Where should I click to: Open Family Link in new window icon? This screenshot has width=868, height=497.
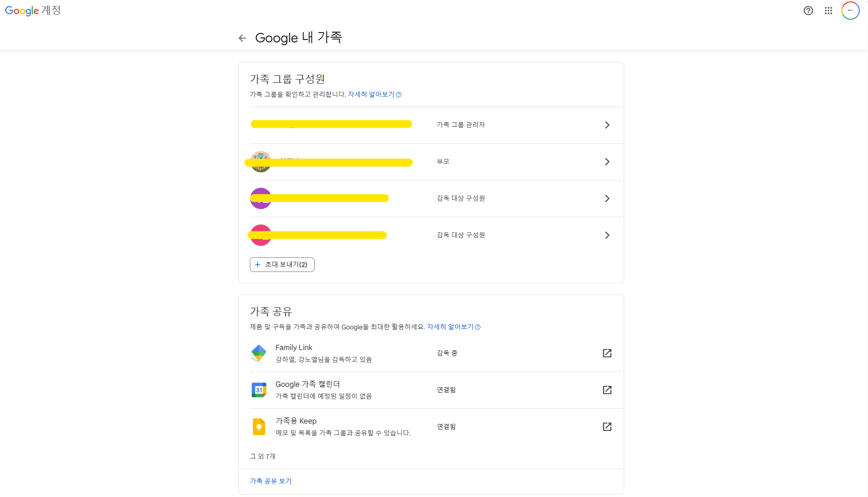[x=607, y=353]
